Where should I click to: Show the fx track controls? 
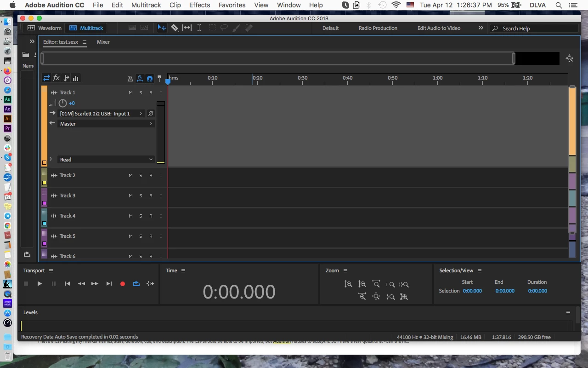tap(56, 78)
